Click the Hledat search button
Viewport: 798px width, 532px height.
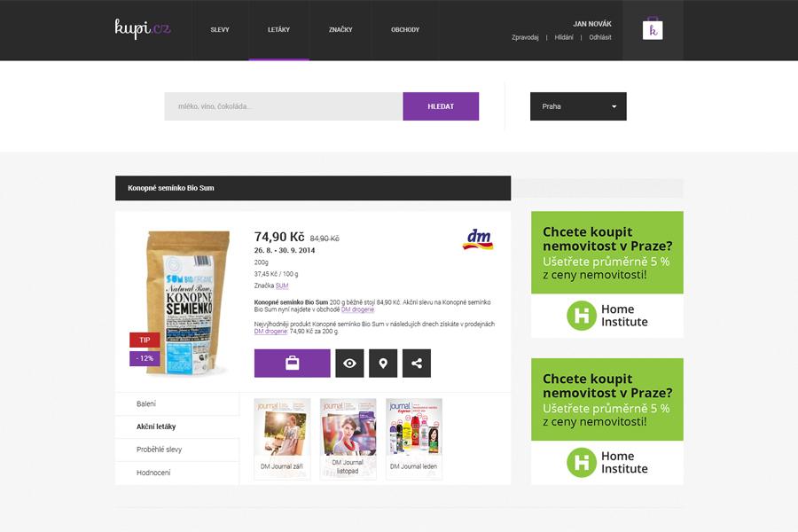(x=441, y=106)
